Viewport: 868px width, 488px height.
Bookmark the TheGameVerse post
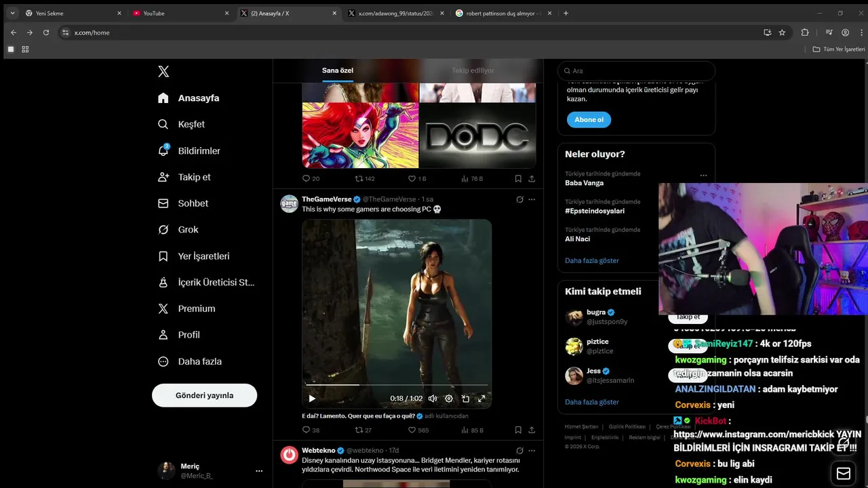coord(518,430)
